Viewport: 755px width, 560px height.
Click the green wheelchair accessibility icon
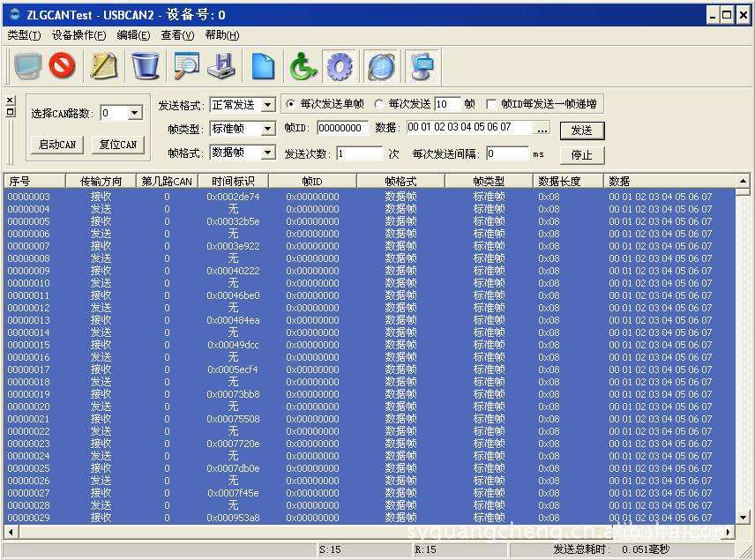tap(303, 65)
